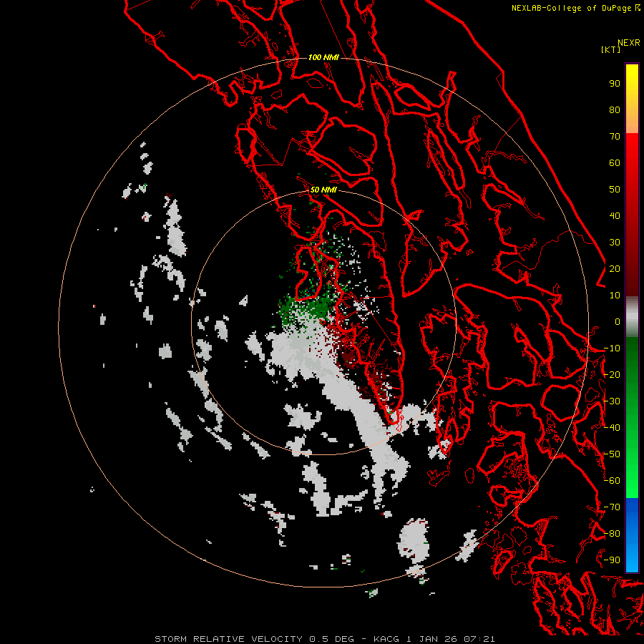Click the 50 NMI range ring label

(x=323, y=190)
